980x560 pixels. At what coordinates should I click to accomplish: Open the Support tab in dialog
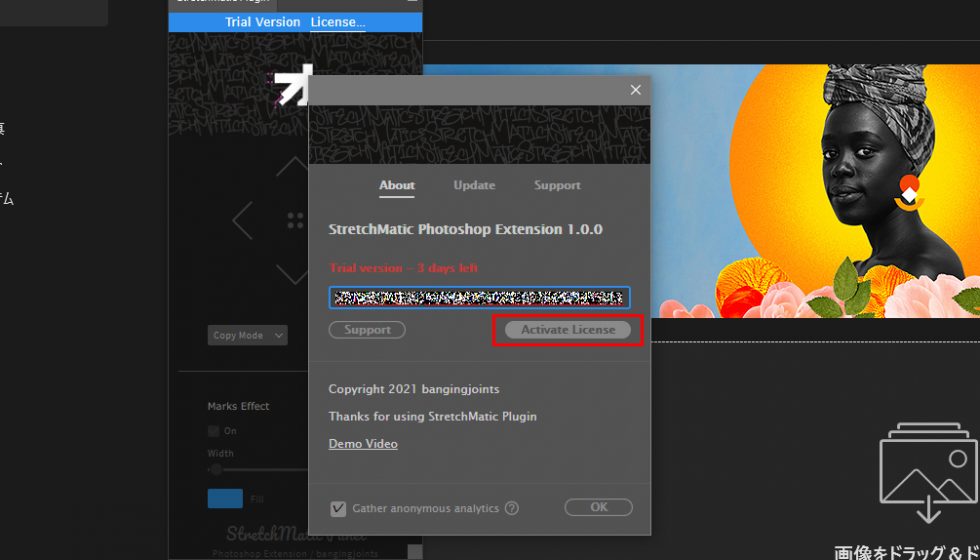(557, 186)
